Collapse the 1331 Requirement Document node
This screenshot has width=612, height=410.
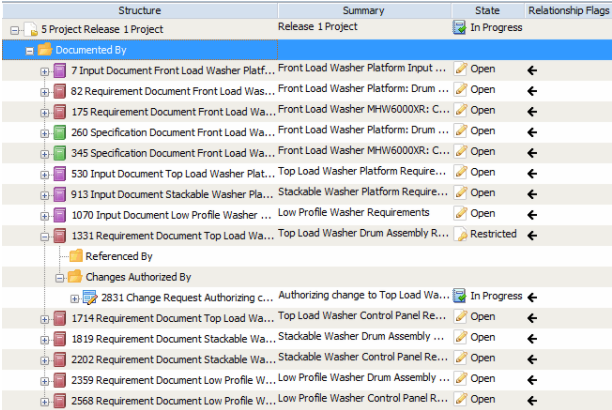[x=44, y=237]
